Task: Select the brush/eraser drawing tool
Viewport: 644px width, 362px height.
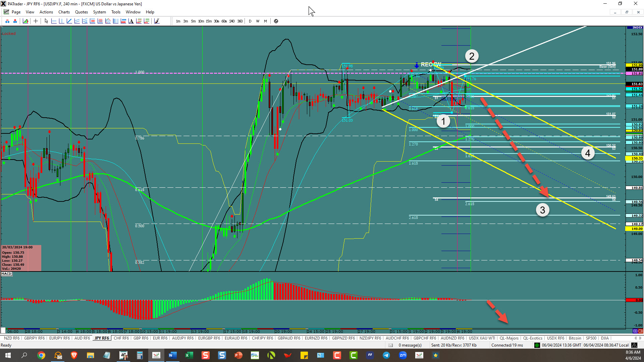Action: point(157,21)
